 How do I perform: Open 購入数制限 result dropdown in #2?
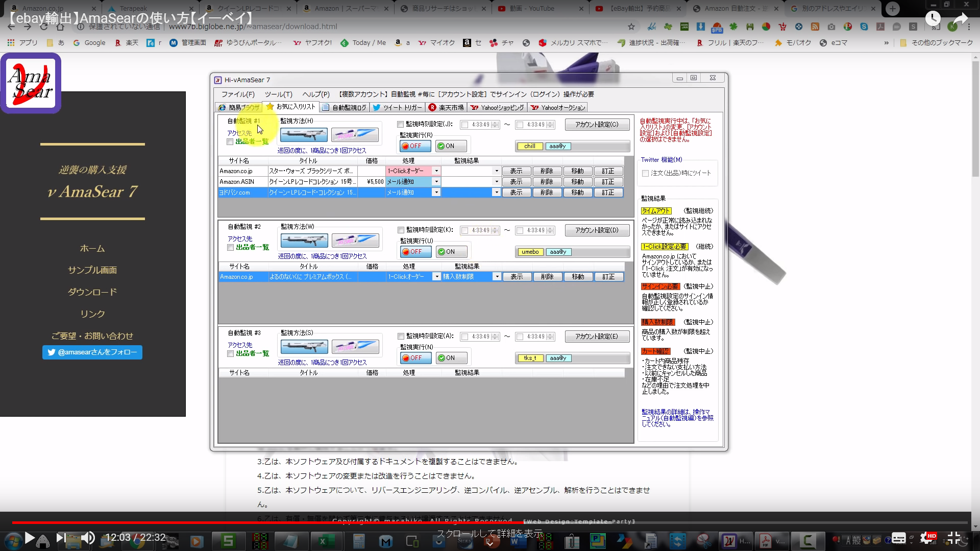[x=497, y=277]
